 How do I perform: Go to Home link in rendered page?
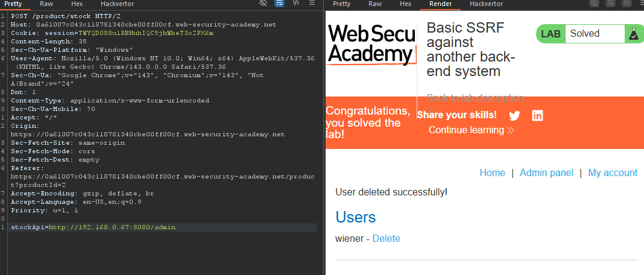(493, 172)
